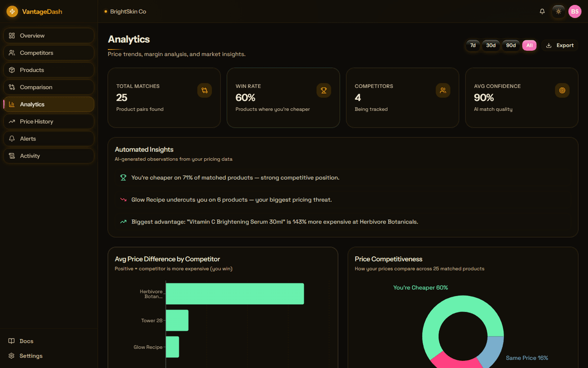588x368 pixels.
Task: Click the book icon next to Docs
Action: [10, 341]
